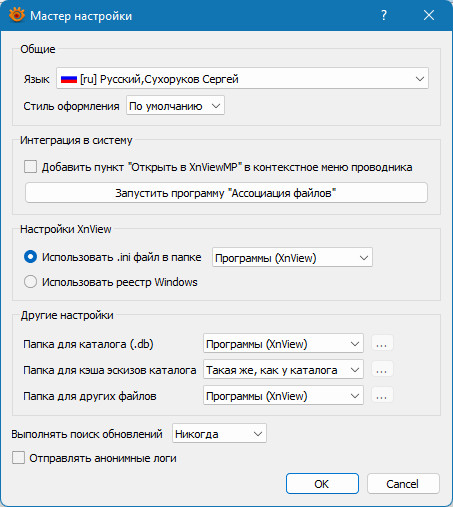Expand Выполнять поиск обновлений dropdown

(219, 433)
